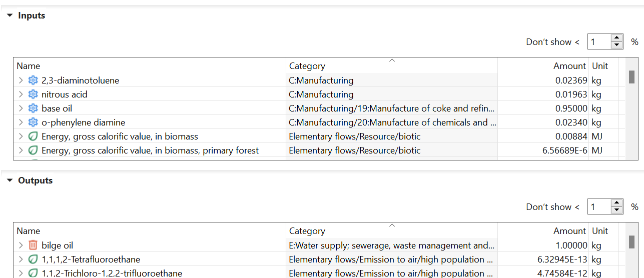Increase the Inputs cutoff percentage value

[617, 38]
